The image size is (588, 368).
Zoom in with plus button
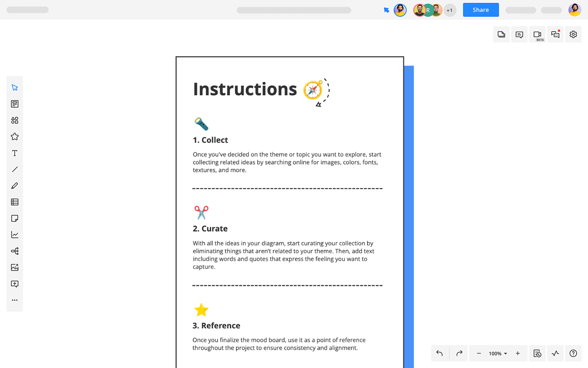click(x=518, y=353)
